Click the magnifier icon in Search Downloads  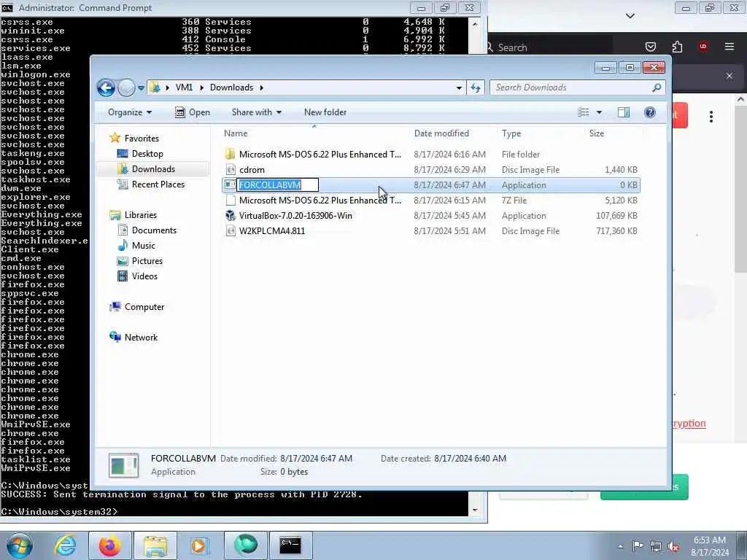coord(657,87)
